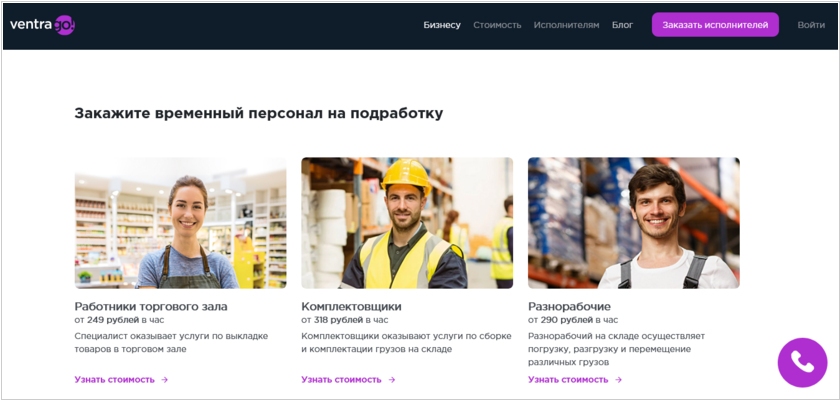
Task: Go to the Исполнителям section
Action: (566, 25)
